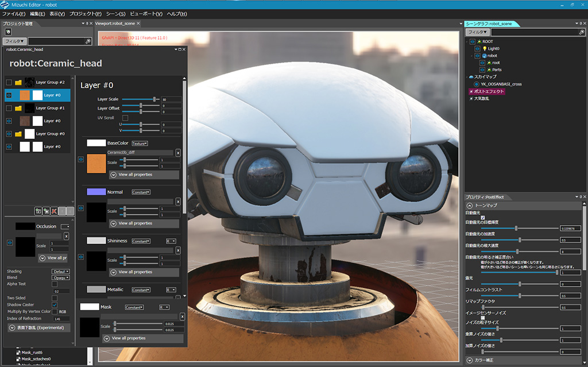588x367 pixels.
Task: Click the フィルタ button in scene graph
Action: tap(477, 33)
